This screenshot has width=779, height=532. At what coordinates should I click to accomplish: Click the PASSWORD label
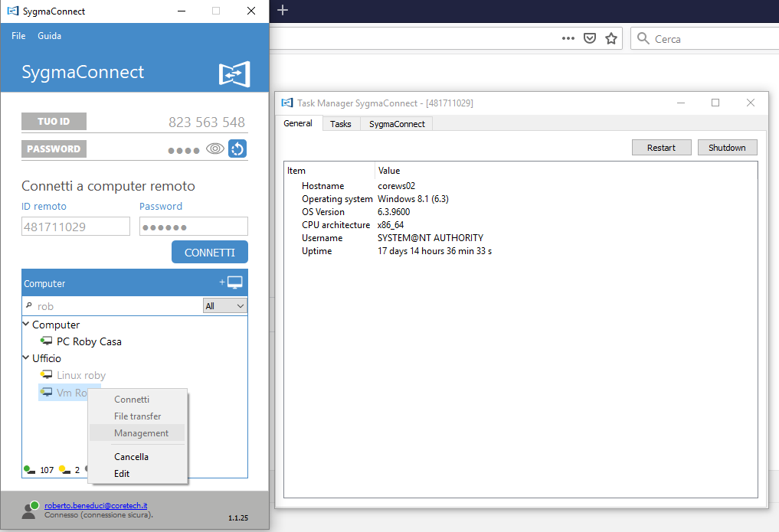[54, 149]
